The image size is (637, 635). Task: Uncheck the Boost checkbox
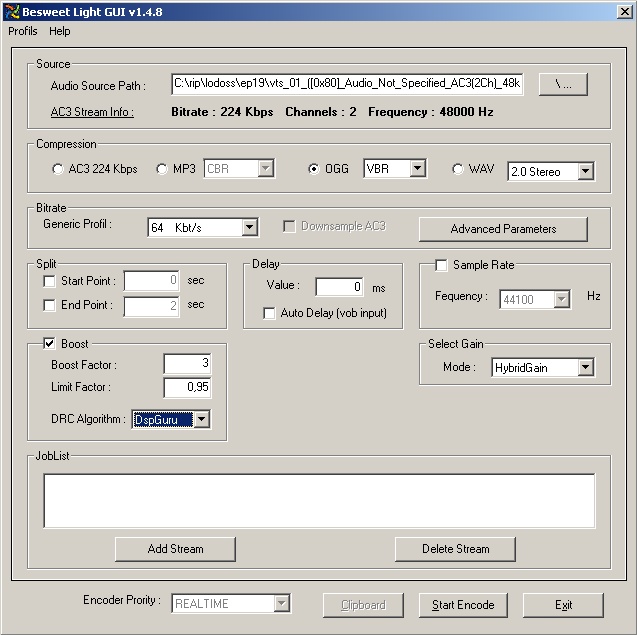(50, 344)
